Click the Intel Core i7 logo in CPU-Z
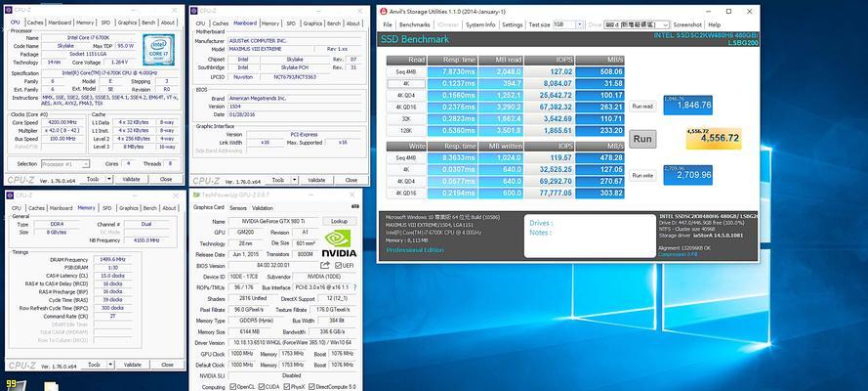Viewport: 868px width, 391px height. click(x=159, y=49)
